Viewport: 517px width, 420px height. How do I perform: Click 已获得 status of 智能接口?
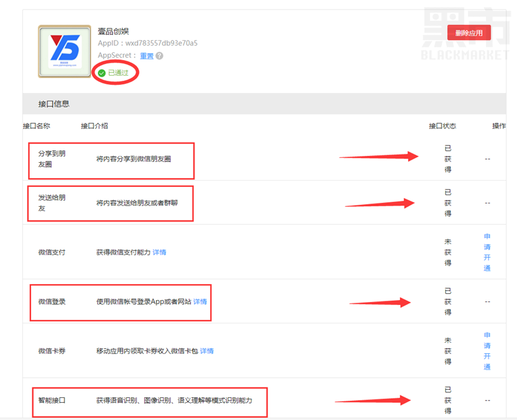pos(448,400)
